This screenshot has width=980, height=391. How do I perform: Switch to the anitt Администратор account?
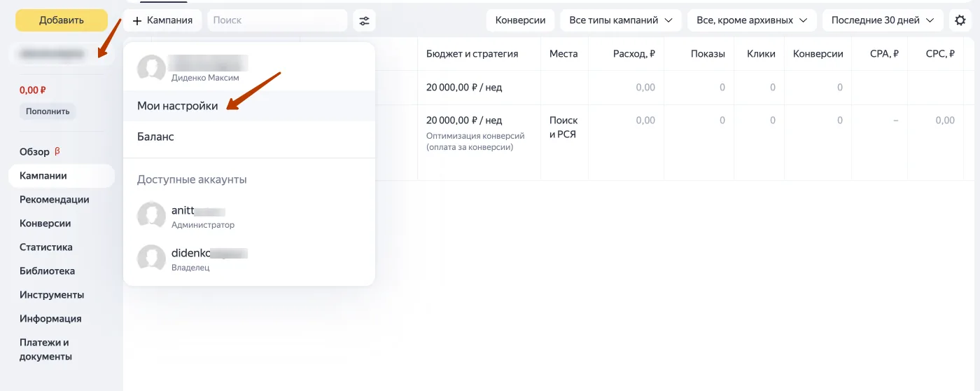click(x=249, y=216)
